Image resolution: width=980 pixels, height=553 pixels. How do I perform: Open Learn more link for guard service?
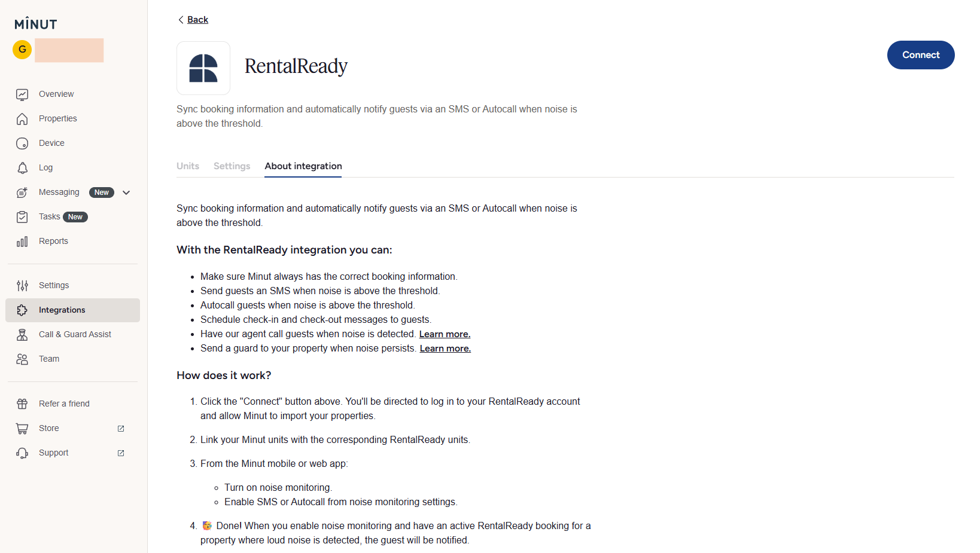click(x=445, y=349)
